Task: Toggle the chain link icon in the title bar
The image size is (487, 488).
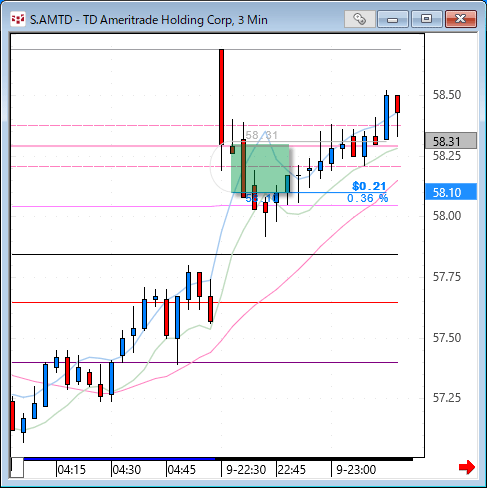Action: click(x=359, y=19)
